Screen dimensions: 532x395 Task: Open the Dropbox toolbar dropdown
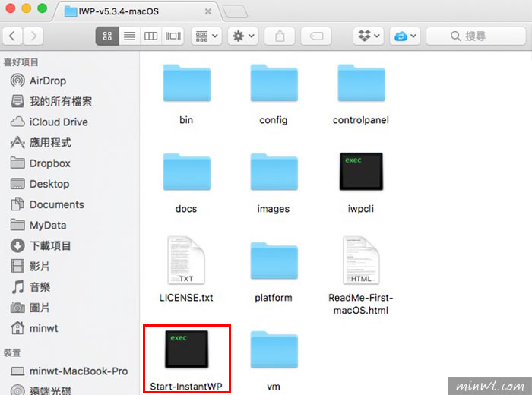[x=369, y=36]
